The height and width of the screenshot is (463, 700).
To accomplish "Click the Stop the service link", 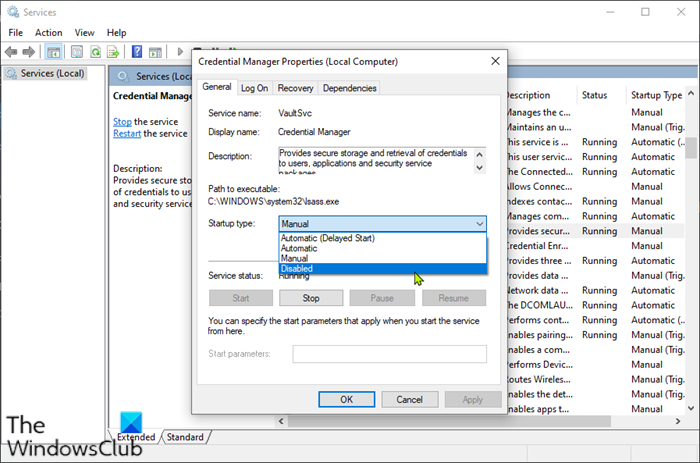I will pos(122,121).
